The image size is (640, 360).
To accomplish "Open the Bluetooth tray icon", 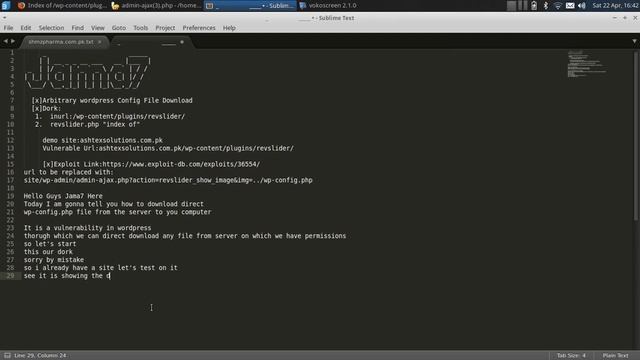I will pyautogui.click(x=546, y=5).
